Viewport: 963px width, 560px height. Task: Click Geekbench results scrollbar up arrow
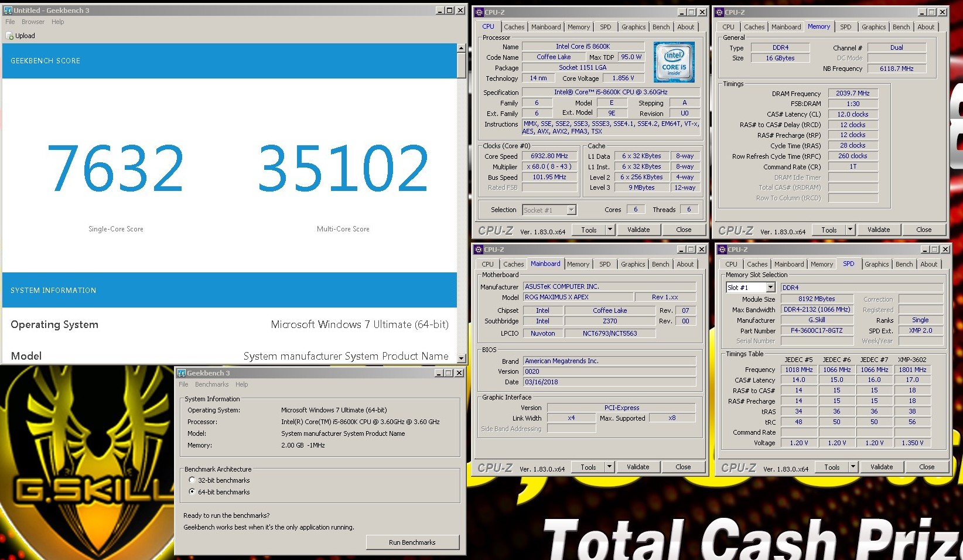pyautogui.click(x=462, y=48)
